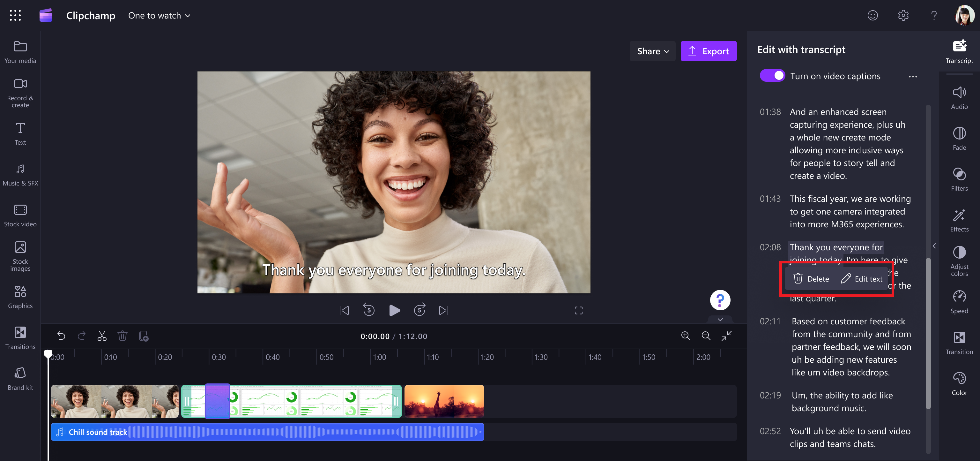Collapse the Edit with transcript panel
This screenshot has height=461, width=980.
(934, 246)
